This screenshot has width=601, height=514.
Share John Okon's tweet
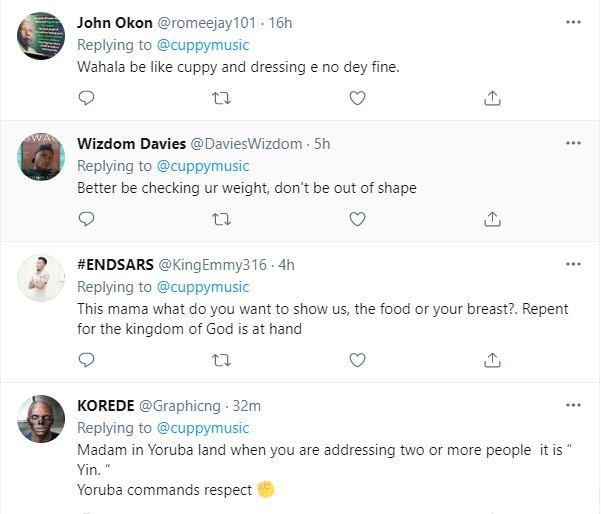click(x=492, y=98)
